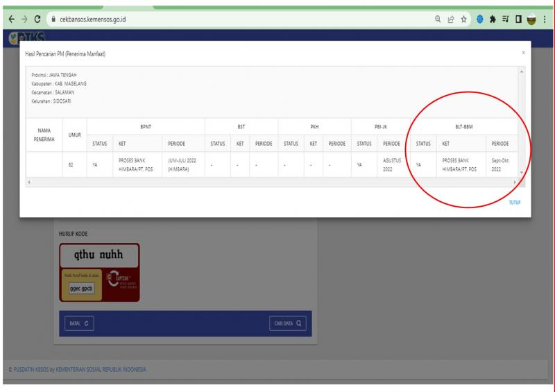Close the results dialog with the X
This screenshot has width=555, height=392.
click(523, 53)
